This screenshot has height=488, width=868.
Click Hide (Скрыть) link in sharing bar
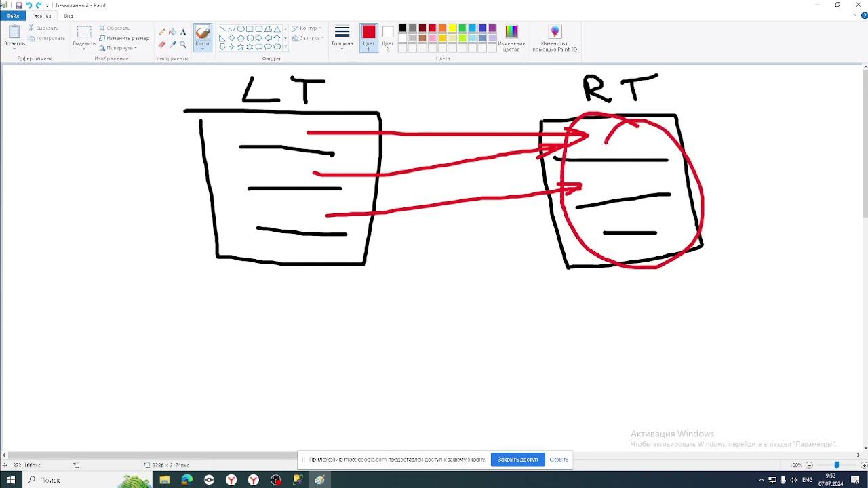click(x=559, y=460)
